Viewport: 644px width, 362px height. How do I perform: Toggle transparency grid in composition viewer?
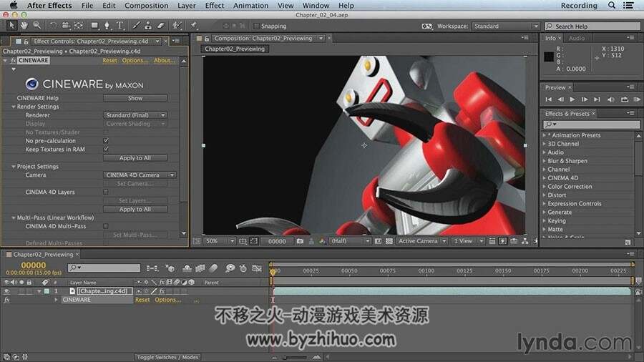[389, 241]
